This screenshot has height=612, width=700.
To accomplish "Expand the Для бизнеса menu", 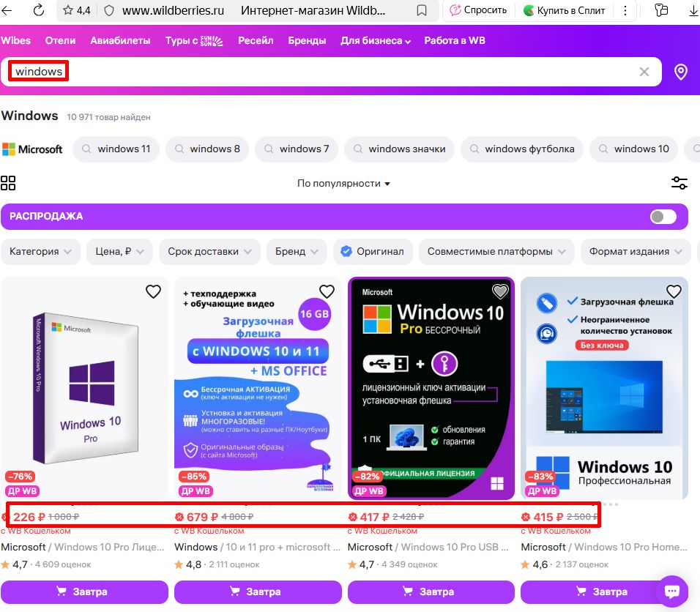I will pyautogui.click(x=375, y=41).
